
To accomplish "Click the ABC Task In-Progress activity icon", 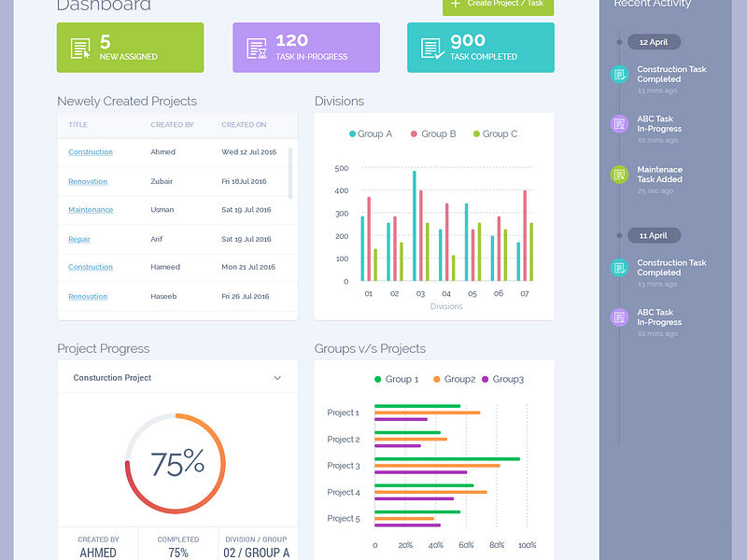I will tap(618, 124).
